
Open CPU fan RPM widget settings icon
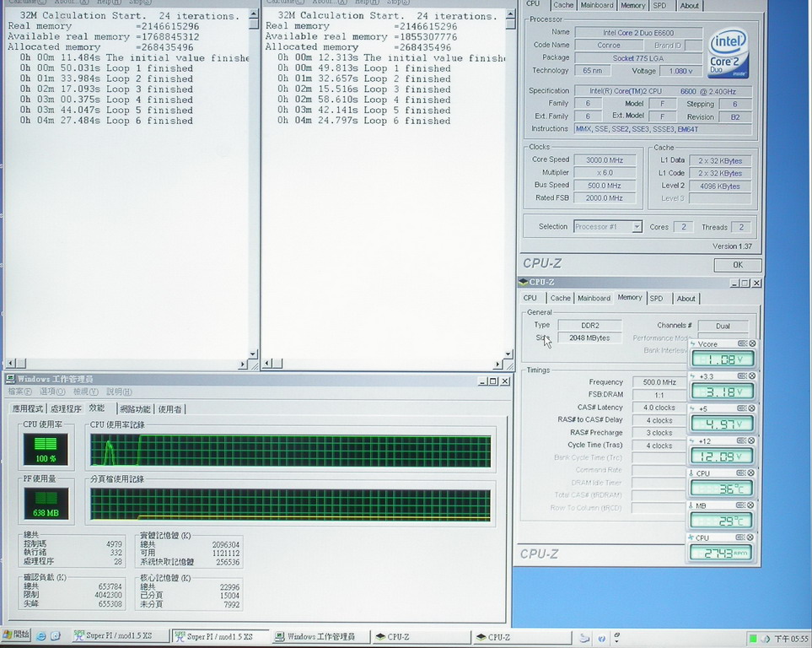(x=742, y=537)
